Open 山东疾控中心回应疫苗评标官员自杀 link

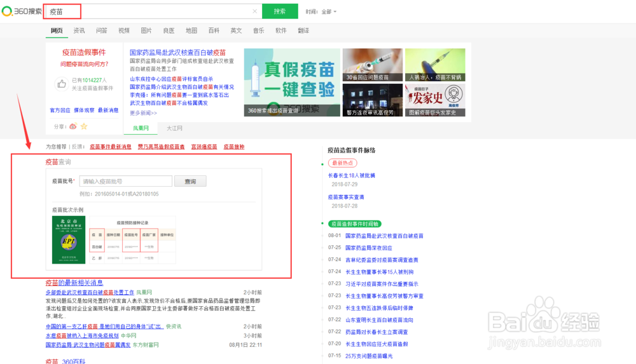171,79
